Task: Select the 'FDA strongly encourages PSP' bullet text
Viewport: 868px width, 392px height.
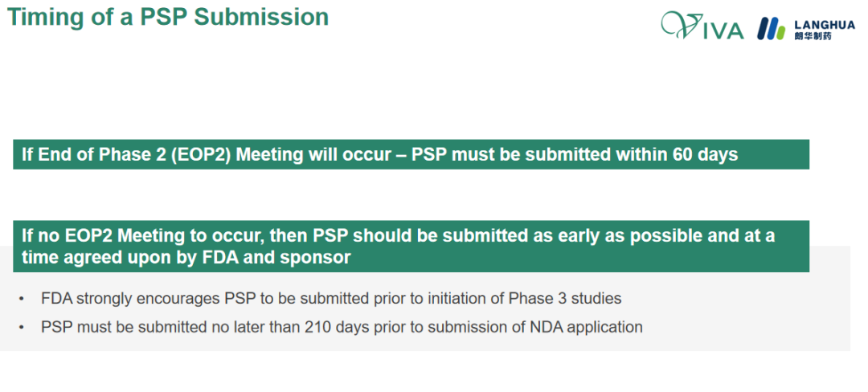Action: tap(331, 299)
